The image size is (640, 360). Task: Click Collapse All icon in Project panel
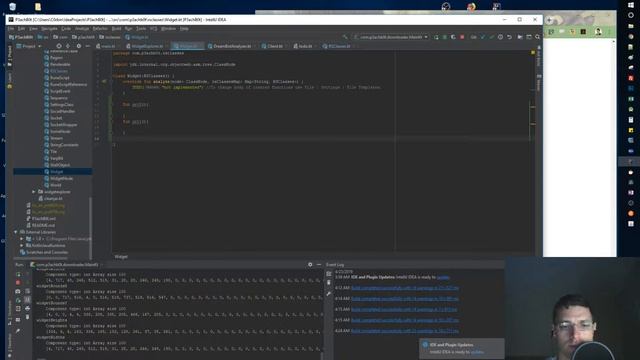(x=68, y=46)
